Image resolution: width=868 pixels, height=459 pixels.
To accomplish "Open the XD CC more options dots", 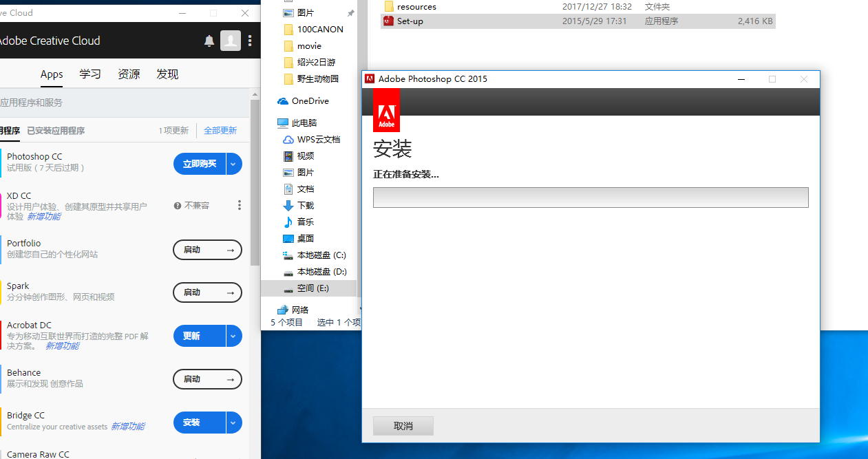I will pyautogui.click(x=240, y=205).
